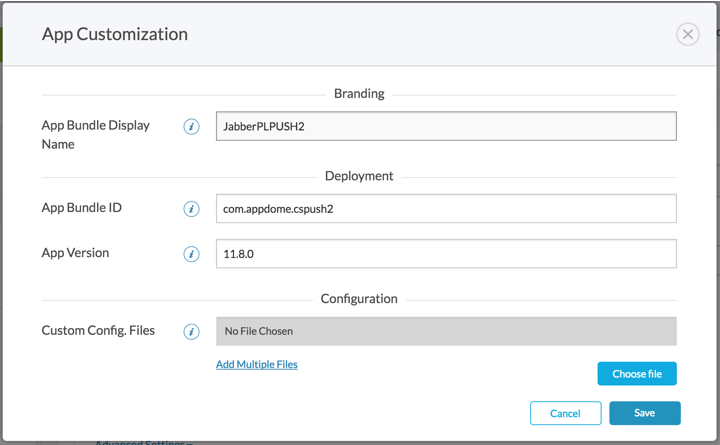The height and width of the screenshot is (445, 720).
Task: Click the Custom Config. Files label
Action: coord(98,331)
